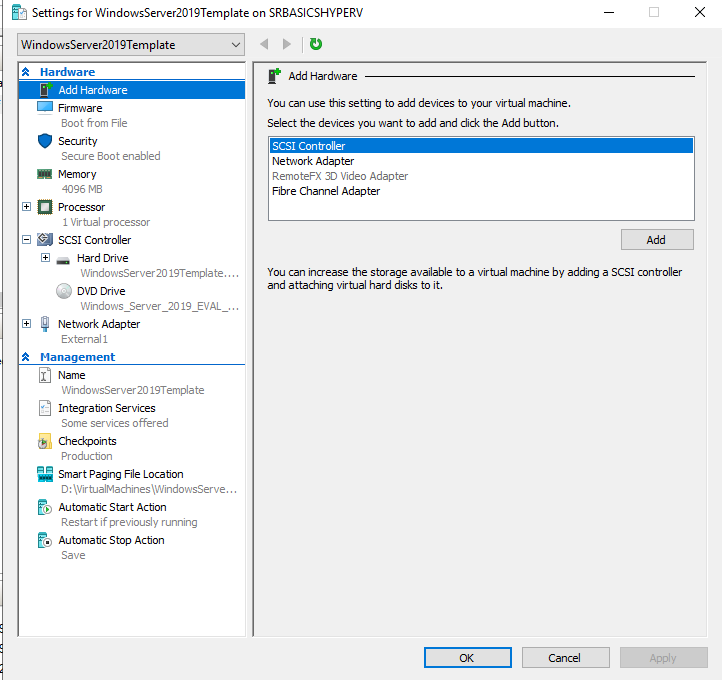Click the Automatic Stop Action icon
Viewport: 722px width, 680px height.
(x=45, y=540)
